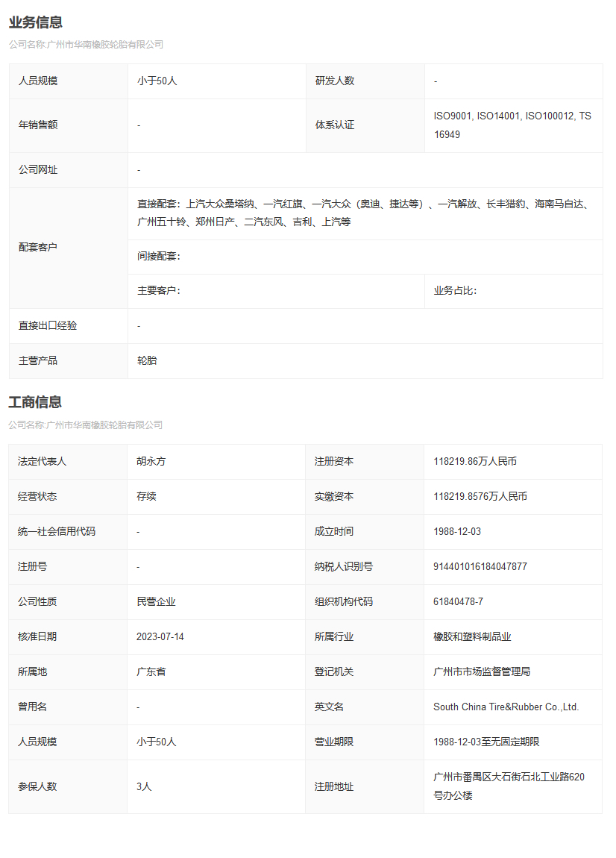Select the organization code 61840478-7
The image size is (616, 858).
point(459,601)
